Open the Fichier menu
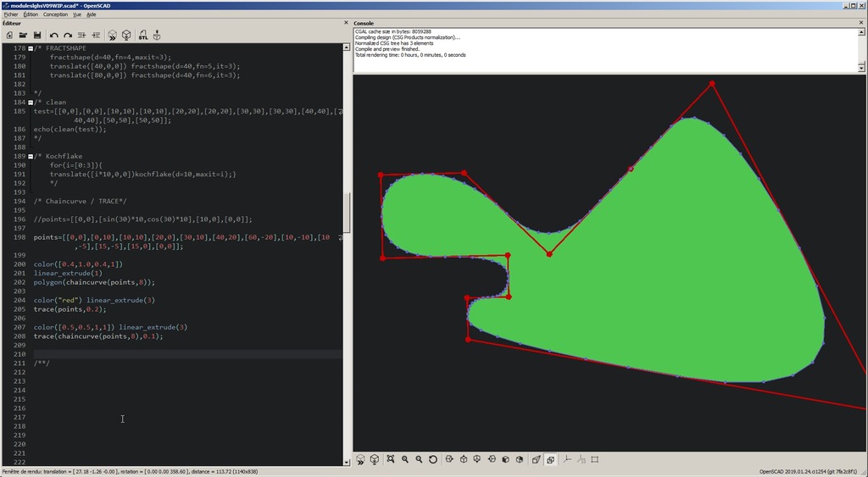Viewport: 868px width, 477px height. [10, 14]
